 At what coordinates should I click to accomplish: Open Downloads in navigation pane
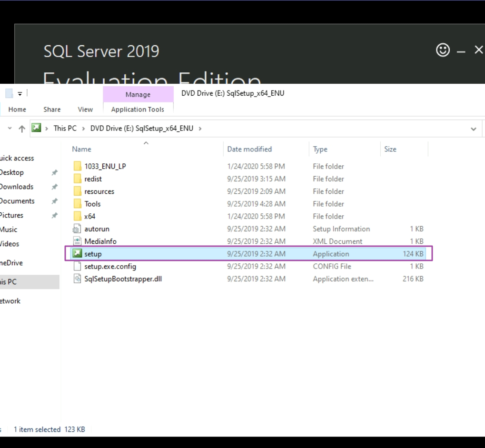click(17, 187)
